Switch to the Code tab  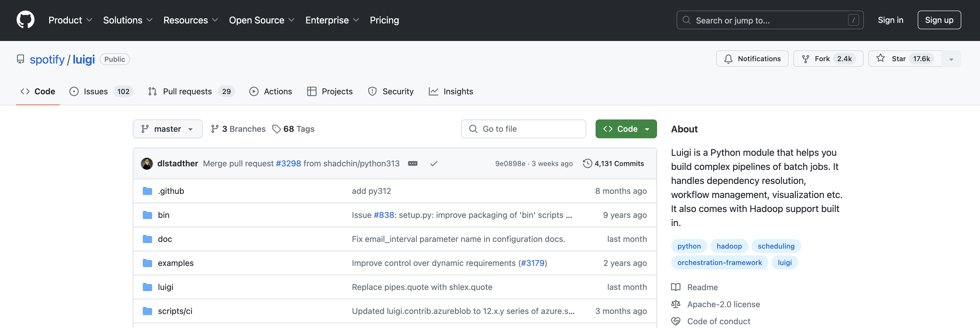(38, 91)
